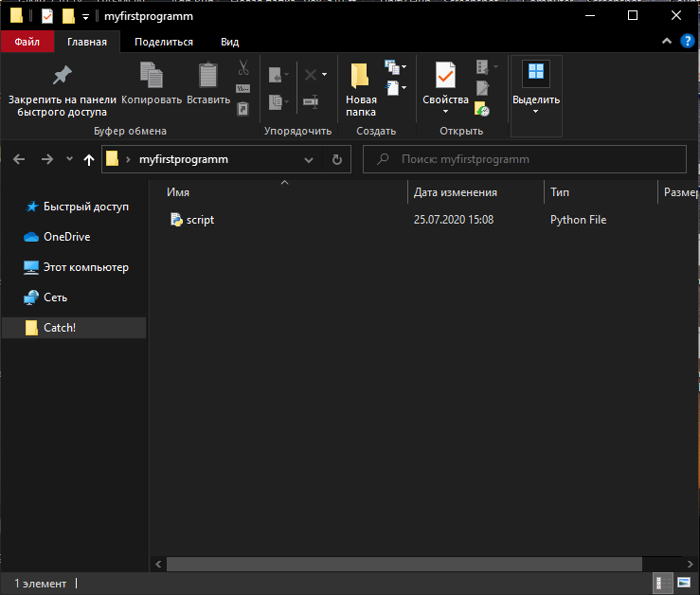Click the Python File type cell
The height and width of the screenshot is (595, 700).
(578, 220)
